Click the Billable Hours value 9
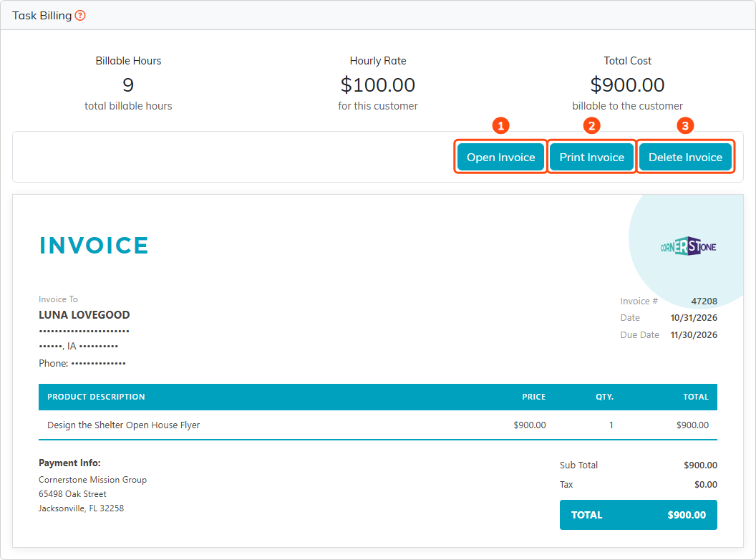 coord(127,85)
